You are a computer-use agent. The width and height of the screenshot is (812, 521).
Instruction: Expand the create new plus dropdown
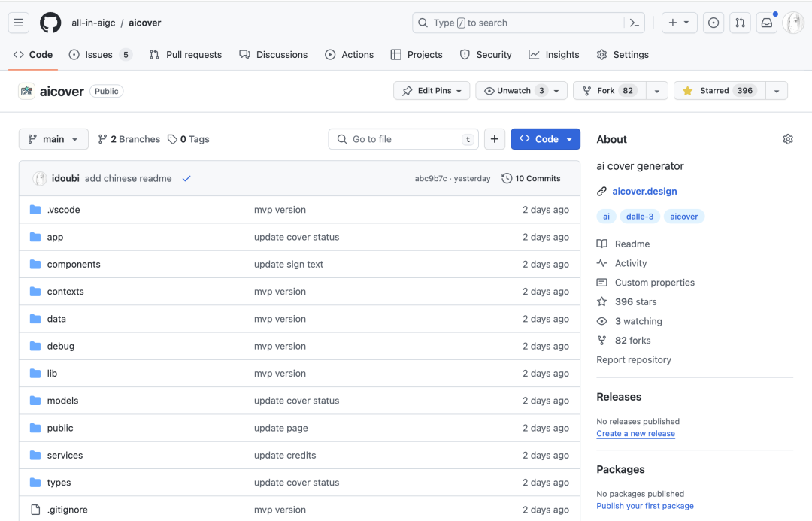click(x=679, y=23)
